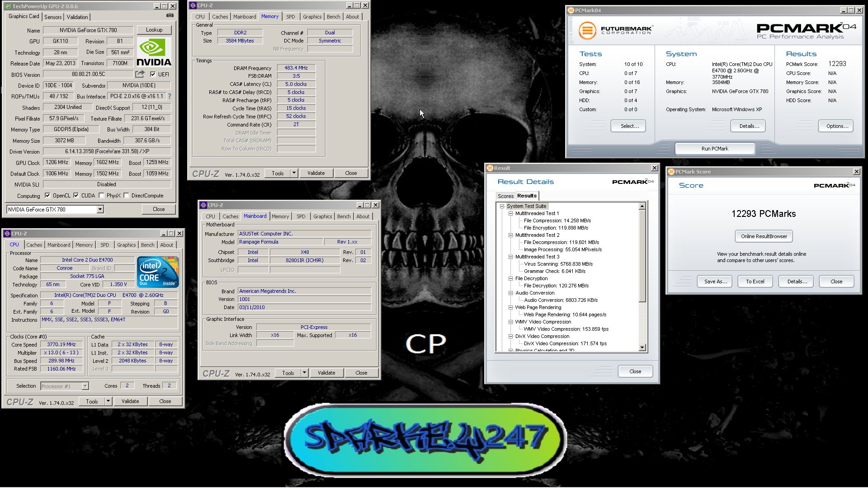Click the BIOS share/export arrow icon

click(140, 74)
